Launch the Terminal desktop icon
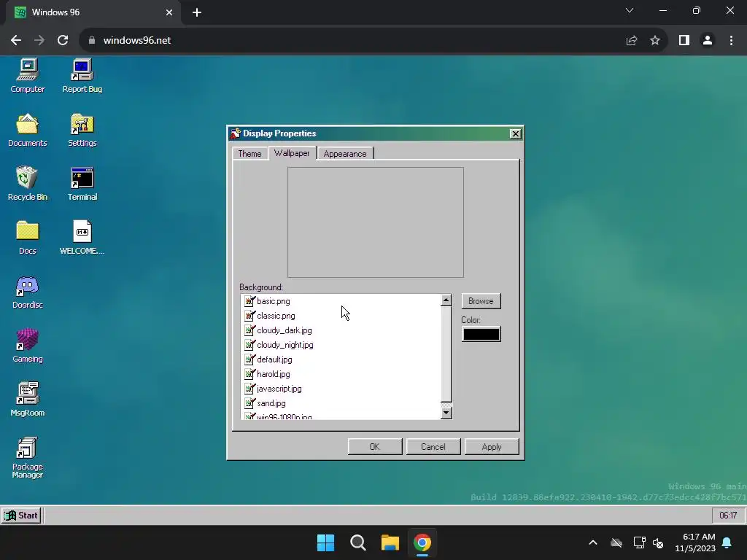Image resolution: width=747 pixels, height=560 pixels. tap(82, 183)
